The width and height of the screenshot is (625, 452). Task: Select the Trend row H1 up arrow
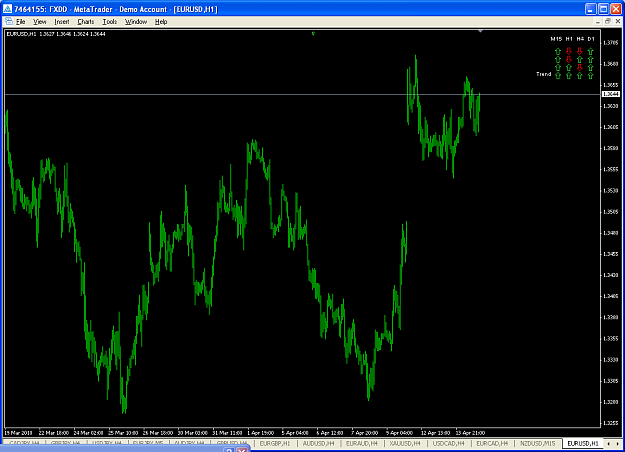coord(569,75)
